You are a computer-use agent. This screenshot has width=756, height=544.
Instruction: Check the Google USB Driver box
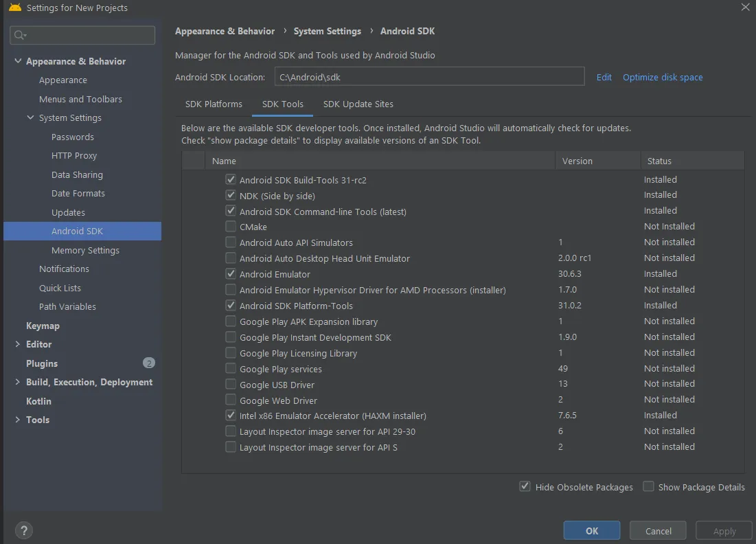coord(231,385)
